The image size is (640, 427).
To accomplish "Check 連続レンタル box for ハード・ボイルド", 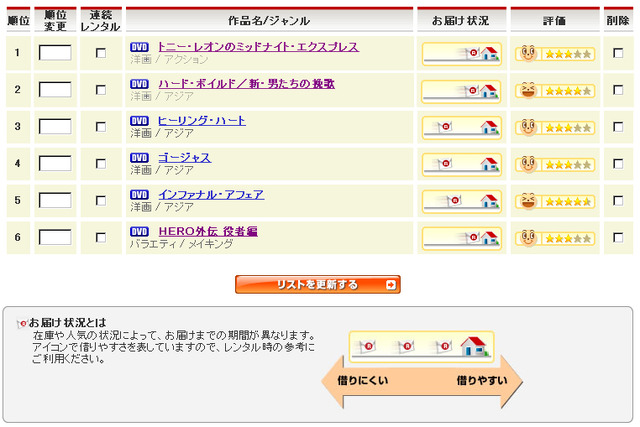I will click(x=100, y=90).
